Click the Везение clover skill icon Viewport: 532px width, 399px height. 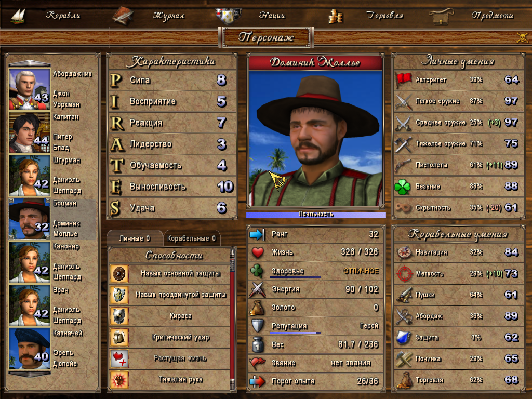(x=403, y=187)
